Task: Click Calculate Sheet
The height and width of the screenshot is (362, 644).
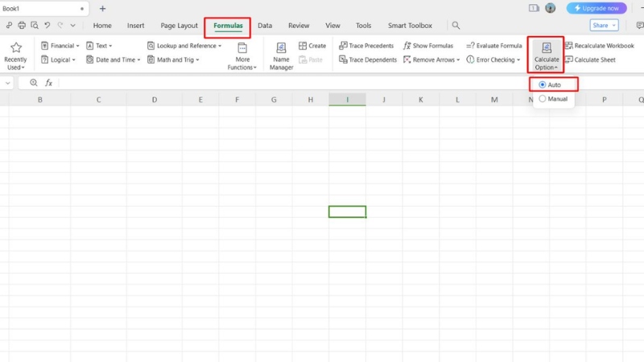Action: tap(590, 60)
